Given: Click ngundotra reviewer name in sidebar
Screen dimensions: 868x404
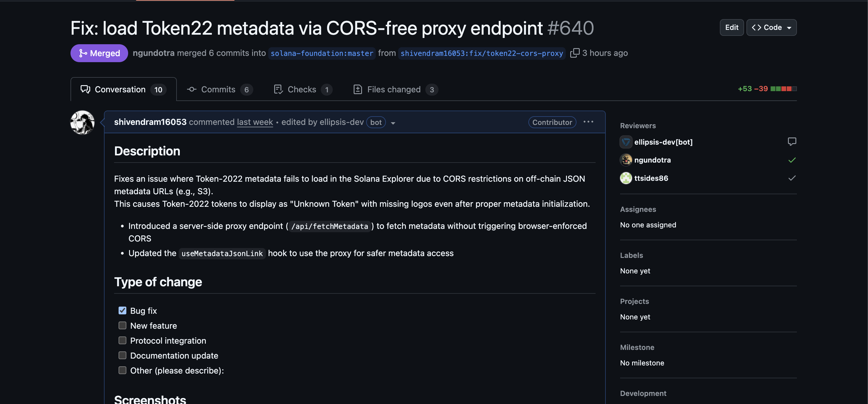Looking at the screenshot, I should pos(652,160).
